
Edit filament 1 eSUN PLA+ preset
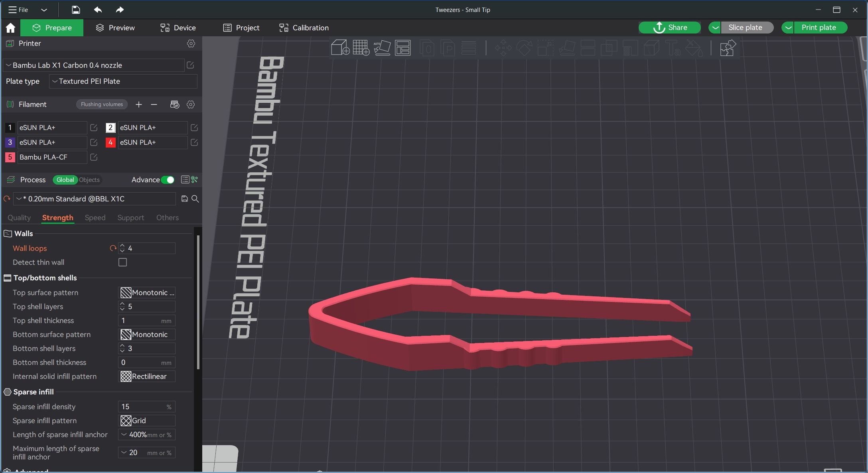pos(94,128)
